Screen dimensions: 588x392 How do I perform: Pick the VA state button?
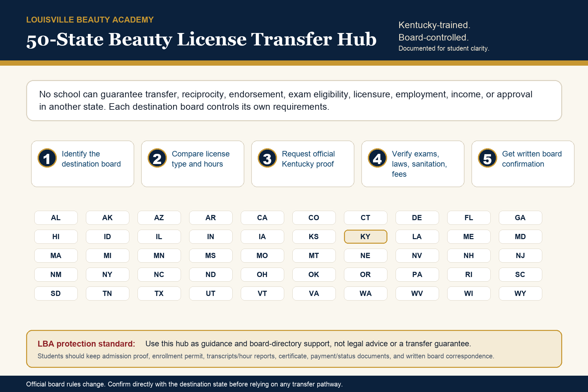point(314,293)
